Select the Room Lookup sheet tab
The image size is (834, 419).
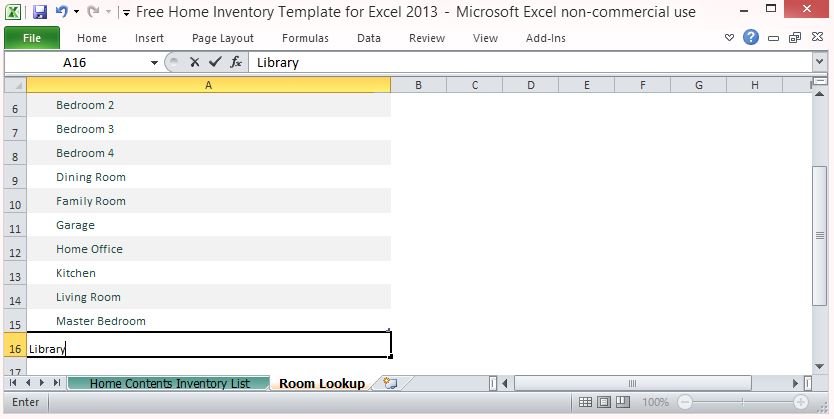(x=322, y=383)
